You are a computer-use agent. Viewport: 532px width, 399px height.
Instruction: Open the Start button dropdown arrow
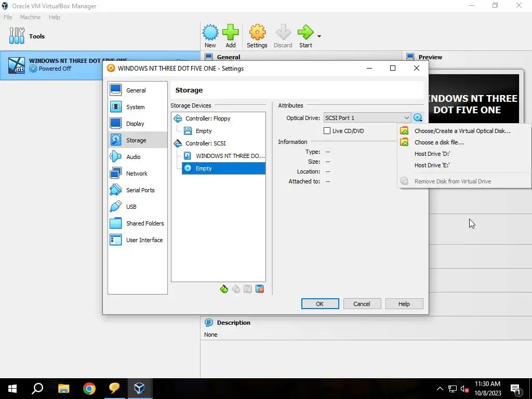[x=319, y=36]
